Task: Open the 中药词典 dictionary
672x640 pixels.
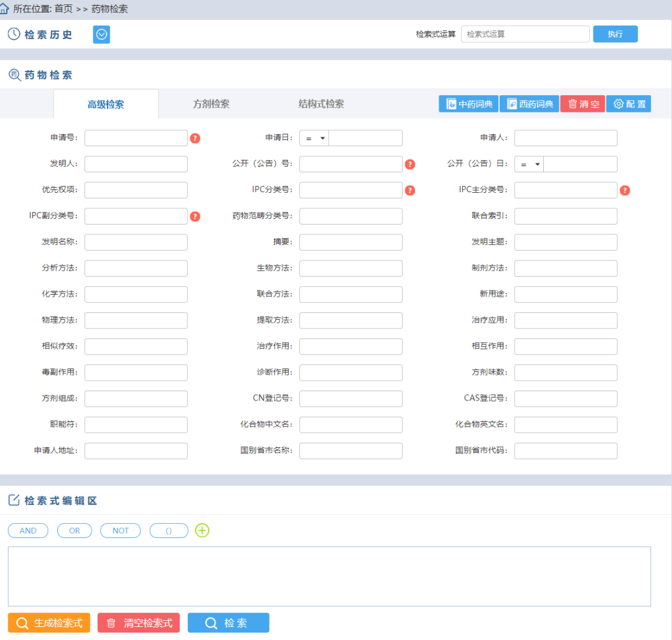Action: (x=468, y=103)
